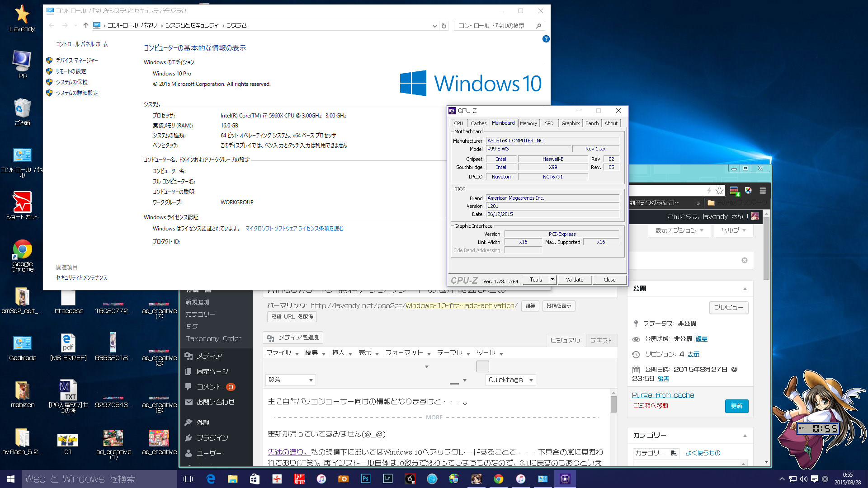Image resolution: width=868 pixels, height=488 pixels.
Task: Click the Validate button in CPU-Z
Action: [x=575, y=280]
